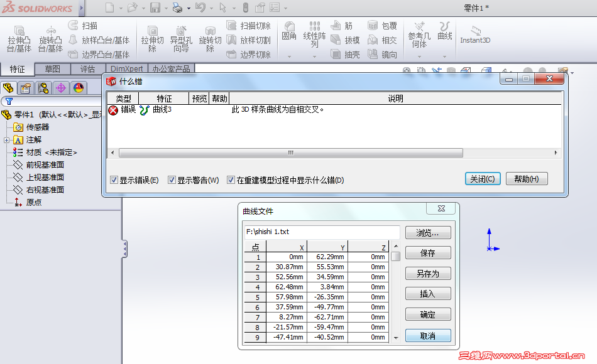Image resolution: width=597 pixels, height=364 pixels.
Task: Click the F:\shishi 1.txt file path field
Action: pos(322,232)
